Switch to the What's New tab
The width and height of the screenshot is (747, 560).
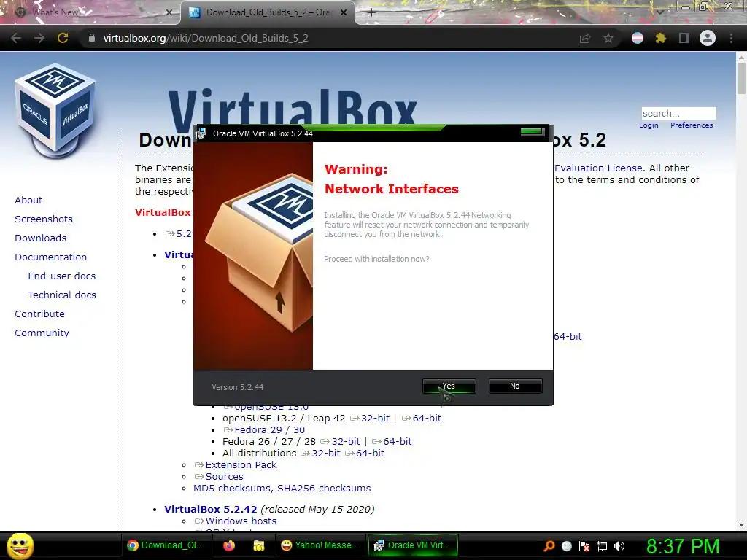pyautogui.click(x=90, y=13)
